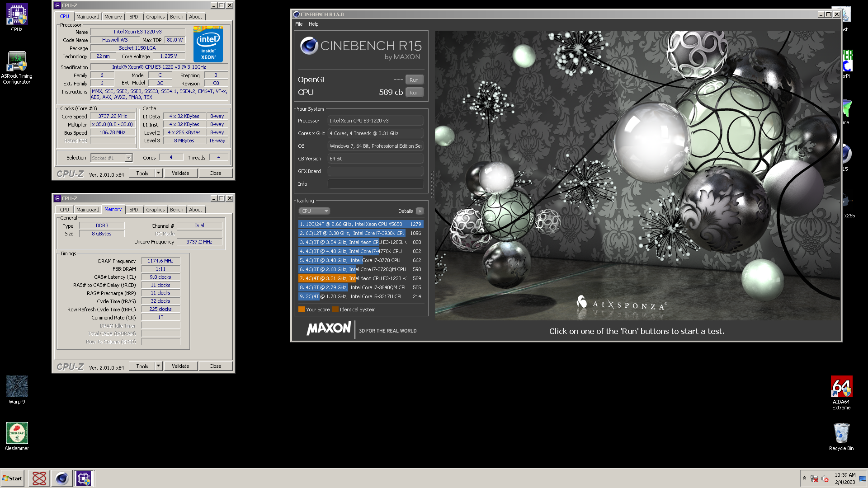This screenshot has width=868, height=488.
Task: Click Close button in top CPU-Z window
Action: click(x=216, y=173)
